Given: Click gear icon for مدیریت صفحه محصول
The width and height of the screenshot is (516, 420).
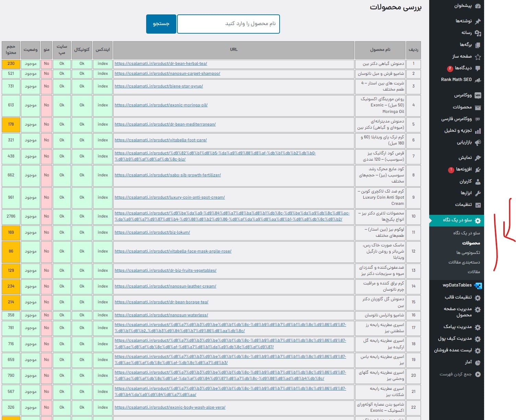Looking at the screenshot, I should (x=478, y=310).
